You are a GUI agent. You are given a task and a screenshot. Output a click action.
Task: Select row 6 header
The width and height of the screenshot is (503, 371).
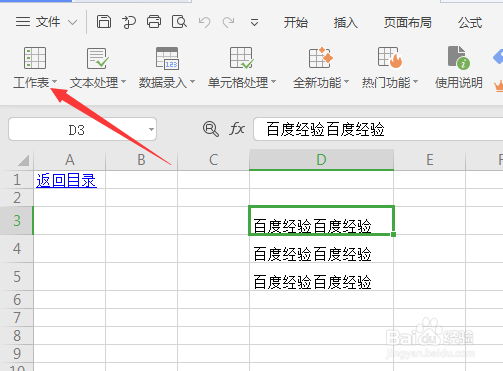coord(17,300)
